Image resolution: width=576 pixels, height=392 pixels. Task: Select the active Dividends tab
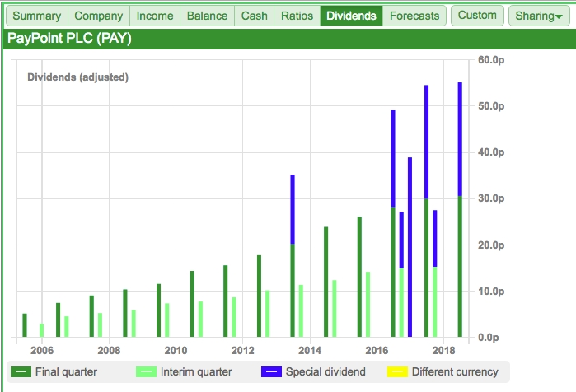[x=351, y=16]
